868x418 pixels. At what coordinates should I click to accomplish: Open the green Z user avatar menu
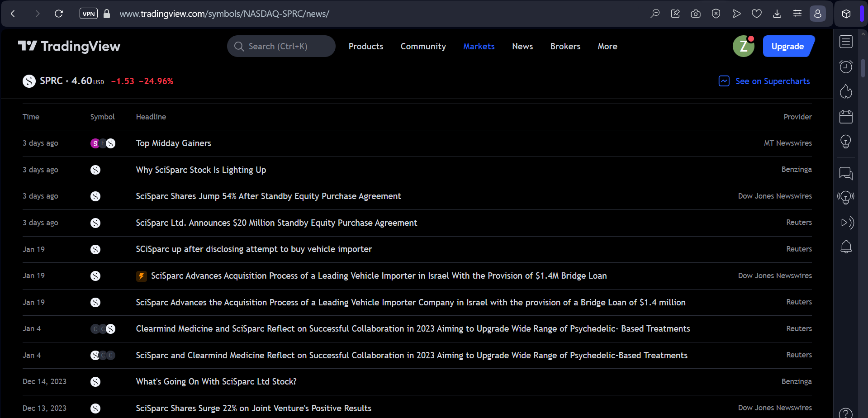[x=744, y=46]
